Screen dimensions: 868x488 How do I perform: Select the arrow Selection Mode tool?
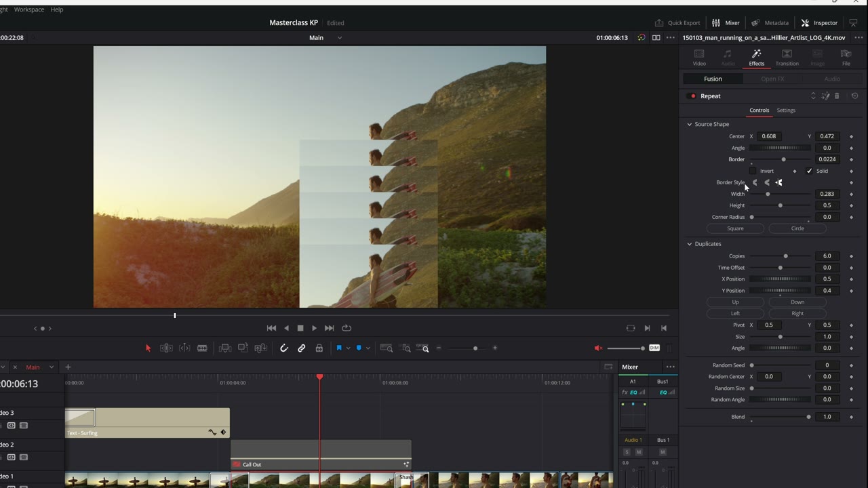[x=149, y=348]
